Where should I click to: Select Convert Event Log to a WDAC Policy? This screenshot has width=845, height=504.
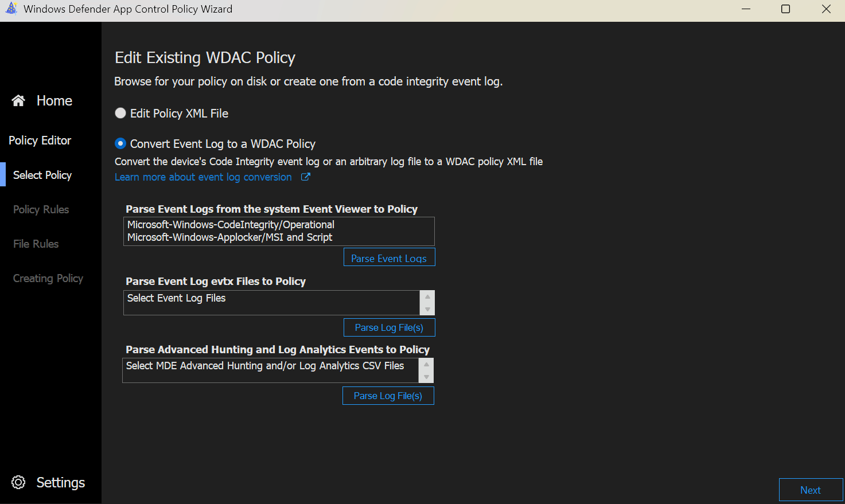(120, 143)
